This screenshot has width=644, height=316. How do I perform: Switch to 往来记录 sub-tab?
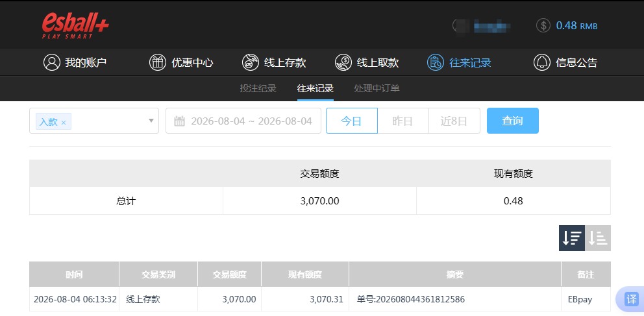click(315, 88)
